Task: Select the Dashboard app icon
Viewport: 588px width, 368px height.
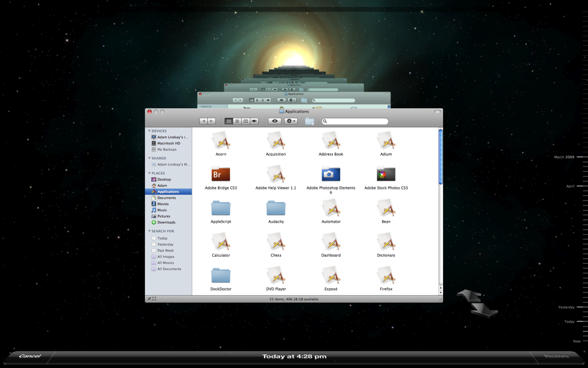Action: [331, 242]
